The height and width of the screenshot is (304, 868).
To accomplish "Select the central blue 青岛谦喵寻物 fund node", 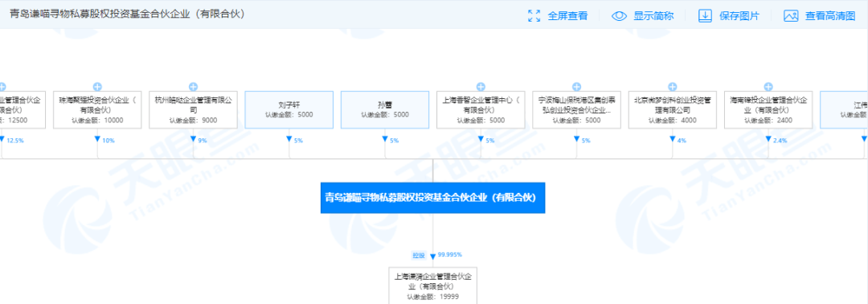I will [433, 198].
